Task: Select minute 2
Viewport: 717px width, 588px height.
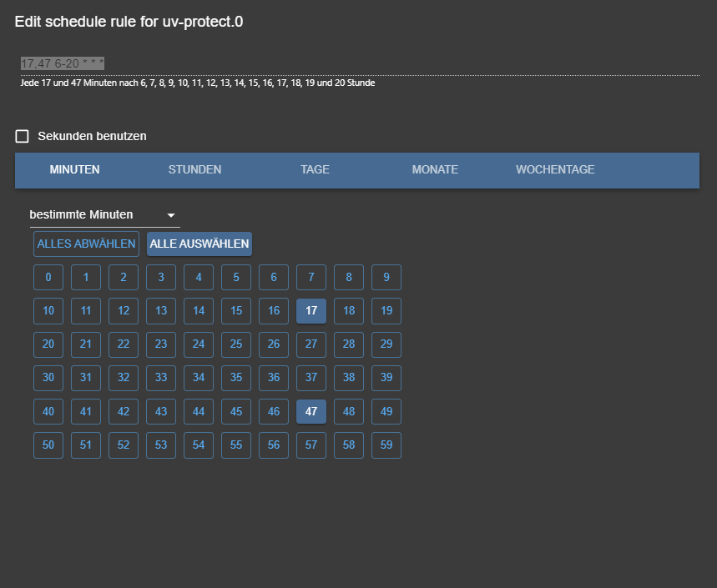Action: coord(124,278)
